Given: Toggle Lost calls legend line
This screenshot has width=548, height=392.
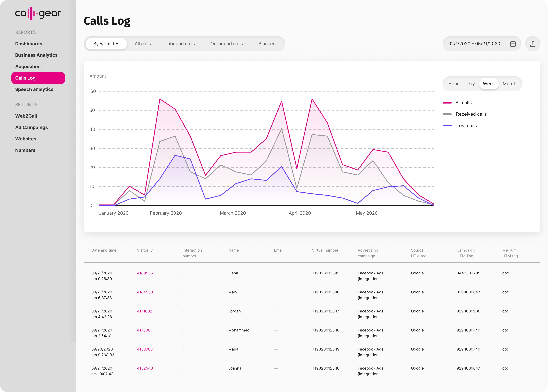Looking at the screenshot, I should [447, 125].
